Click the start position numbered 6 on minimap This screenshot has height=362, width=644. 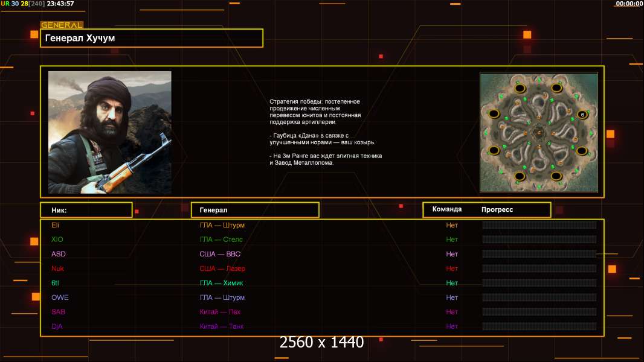582,114
